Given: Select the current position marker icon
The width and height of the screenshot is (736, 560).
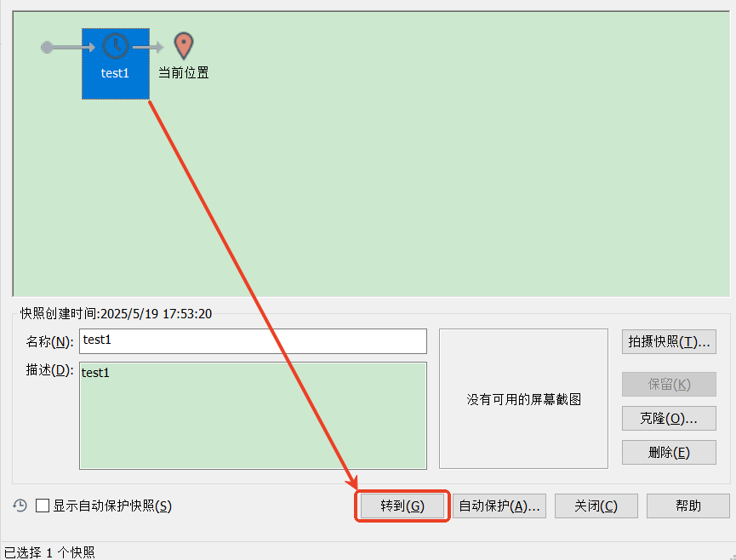Looking at the screenshot, I should pos(184,46).
